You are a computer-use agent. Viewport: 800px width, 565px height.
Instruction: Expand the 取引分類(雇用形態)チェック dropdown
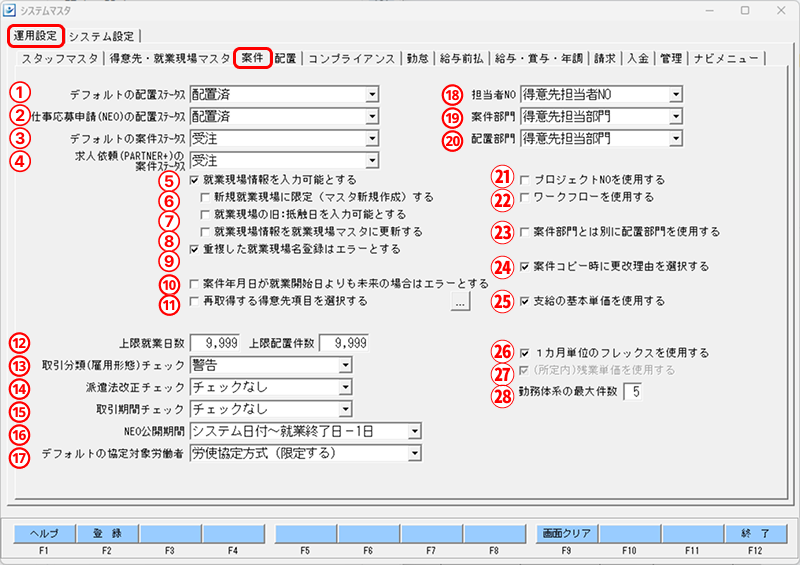click(345, 365)
